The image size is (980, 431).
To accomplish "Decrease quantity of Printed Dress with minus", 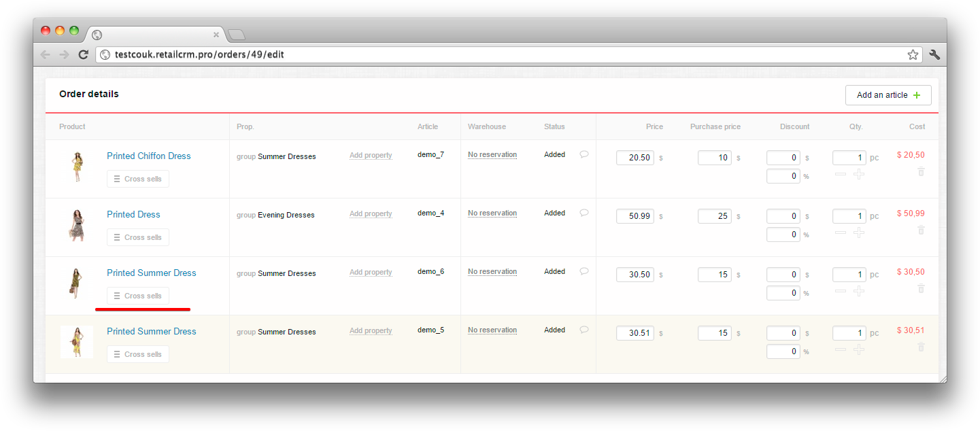I will pos(841,232).
